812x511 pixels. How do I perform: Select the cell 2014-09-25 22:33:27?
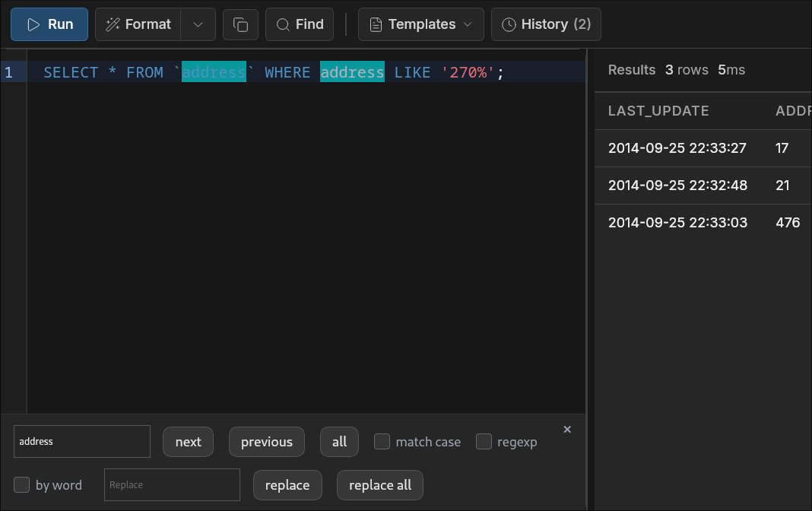(x=677, y=148)
